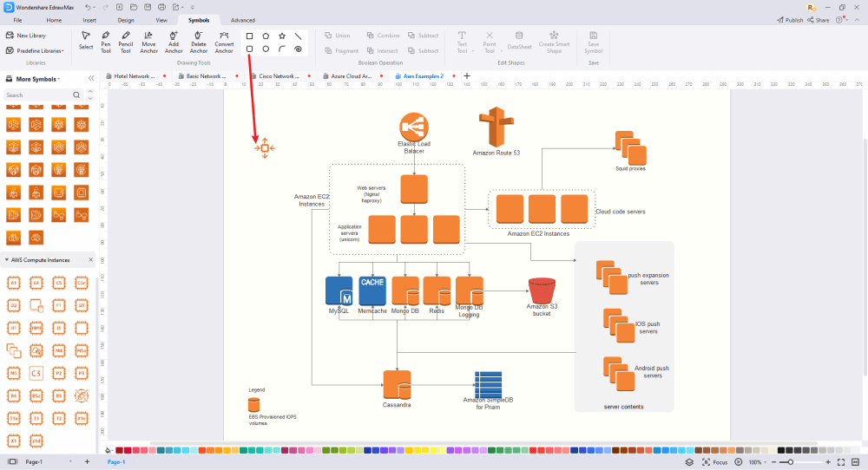This screenshot has width=868, height=470.
Task: Click the Open folder icon in title bar
Action: (x=134, y=7)
